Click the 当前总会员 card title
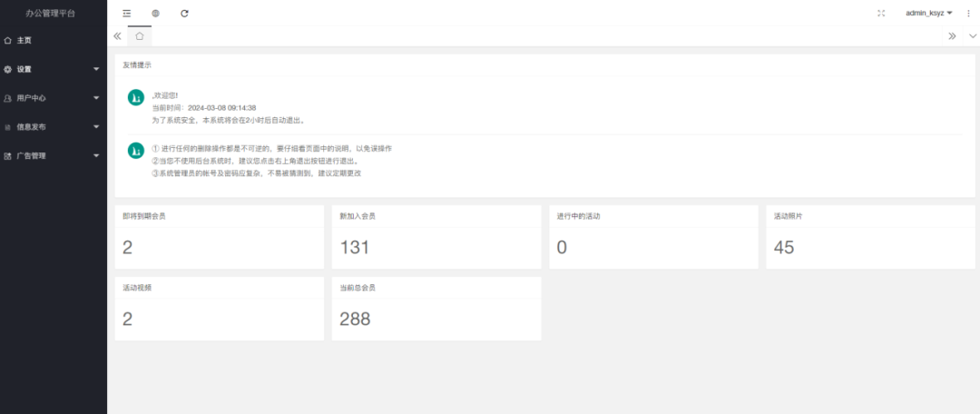Image resolution: width=980 pixels, height=414 pixels. (x=358, y=288)
